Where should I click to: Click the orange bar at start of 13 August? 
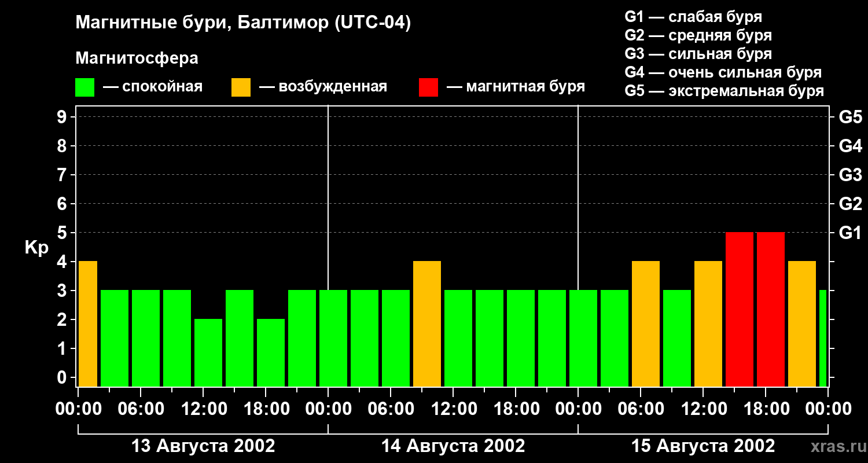[x=87, y=324]
